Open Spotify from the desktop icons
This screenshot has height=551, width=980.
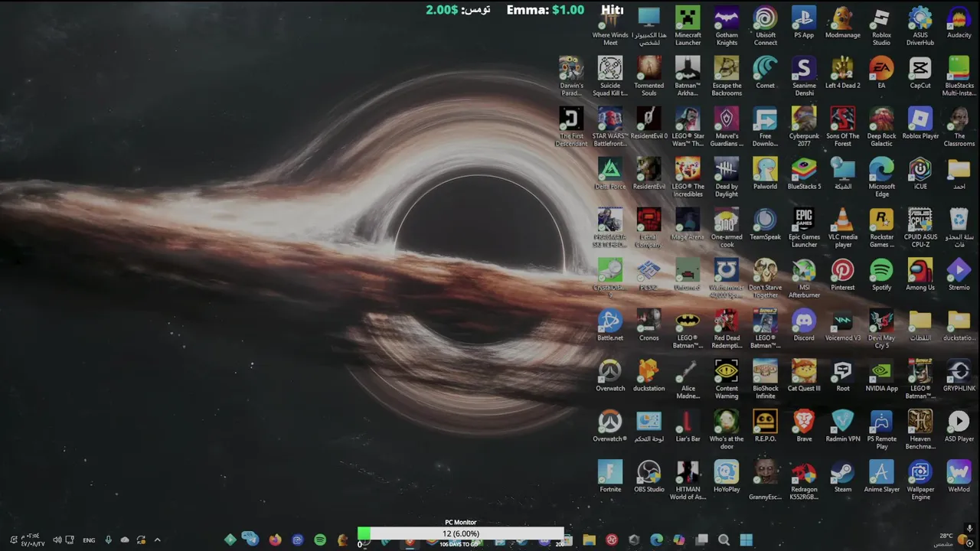881,275
